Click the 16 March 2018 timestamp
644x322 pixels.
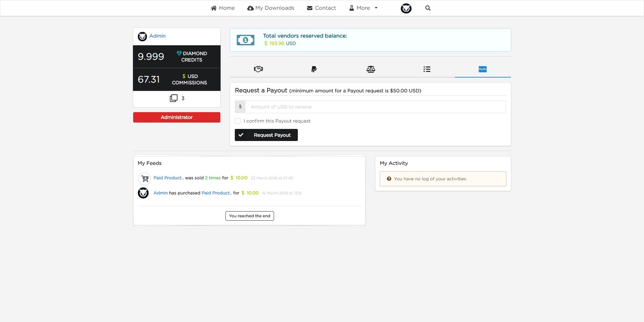(x=282, y=193)
